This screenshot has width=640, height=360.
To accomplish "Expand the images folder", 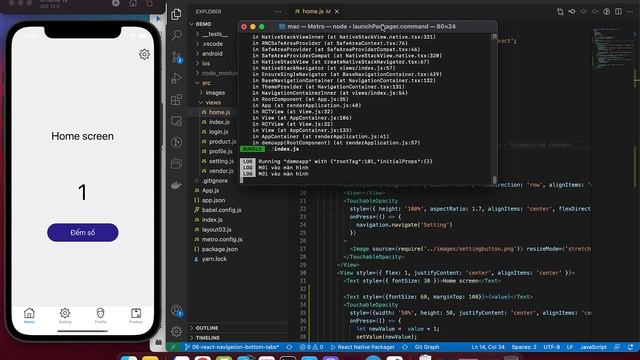I will pyautogui.click(x=215, y=93).
